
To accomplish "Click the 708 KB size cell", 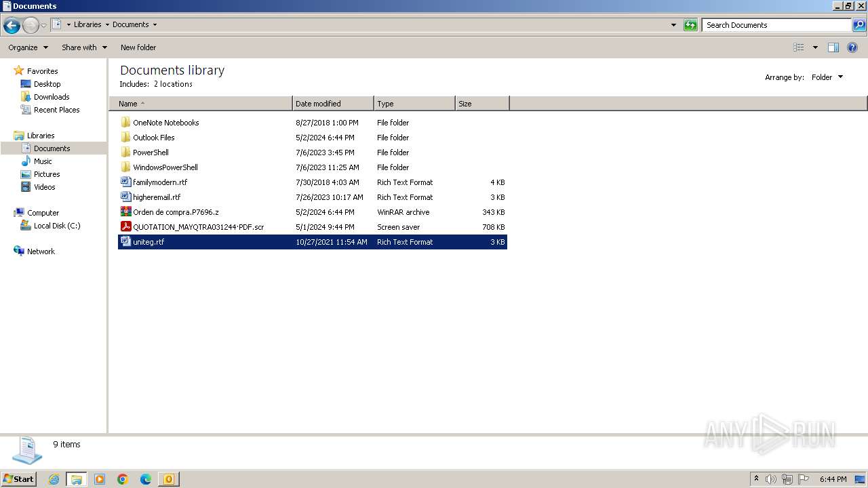I will tap(493, 227).
